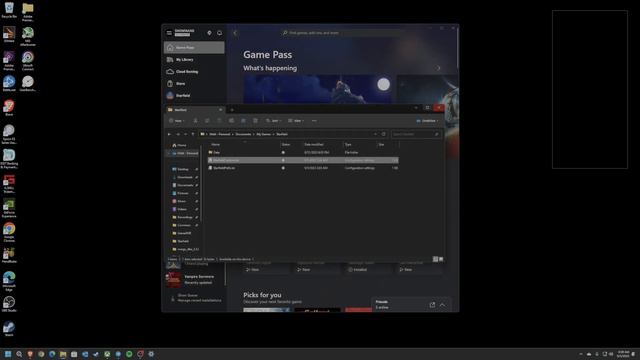
Task: Click the Delete icon in File Explorer toolbar
Action: [256, 121]
